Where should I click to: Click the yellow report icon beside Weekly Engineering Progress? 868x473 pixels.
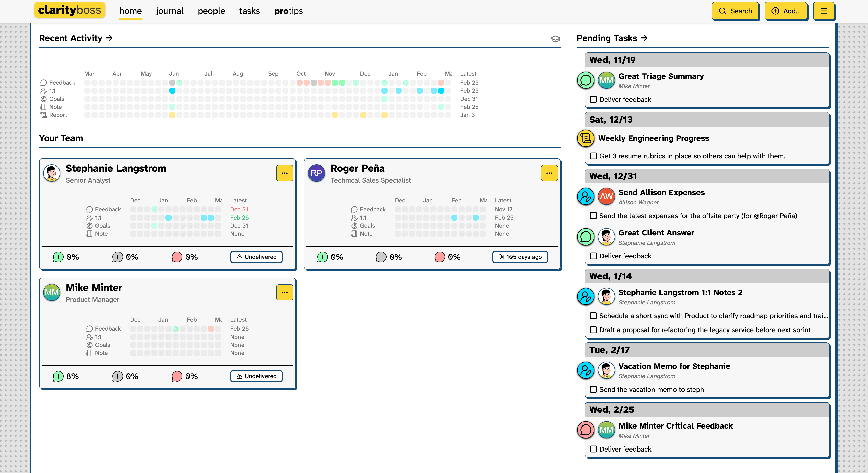pos(585,138)
